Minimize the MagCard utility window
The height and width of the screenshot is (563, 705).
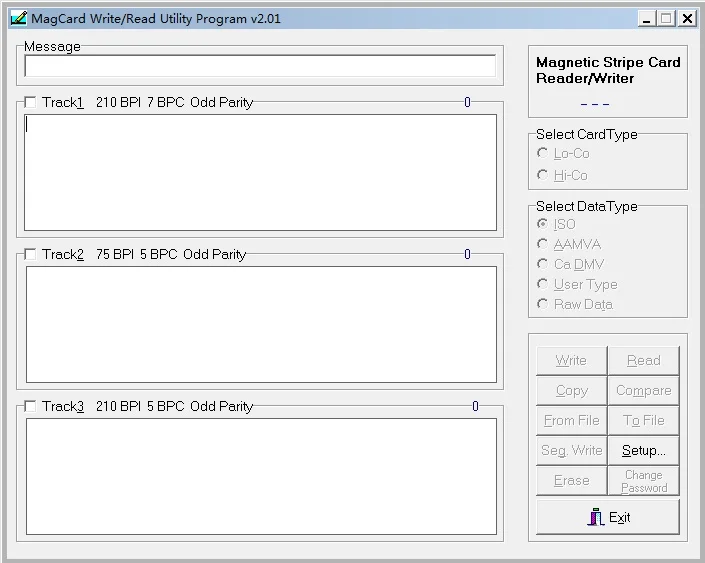pyautogui.click(x=647, y=18)
